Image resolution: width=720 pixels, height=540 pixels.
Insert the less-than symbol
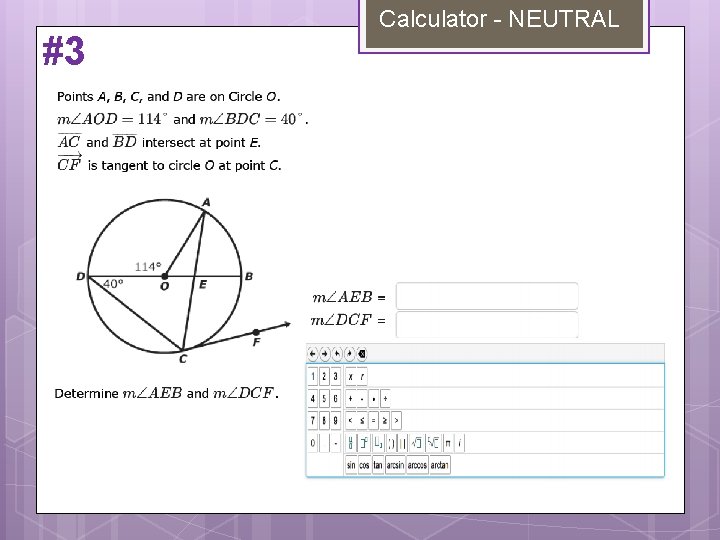[350, 421]
